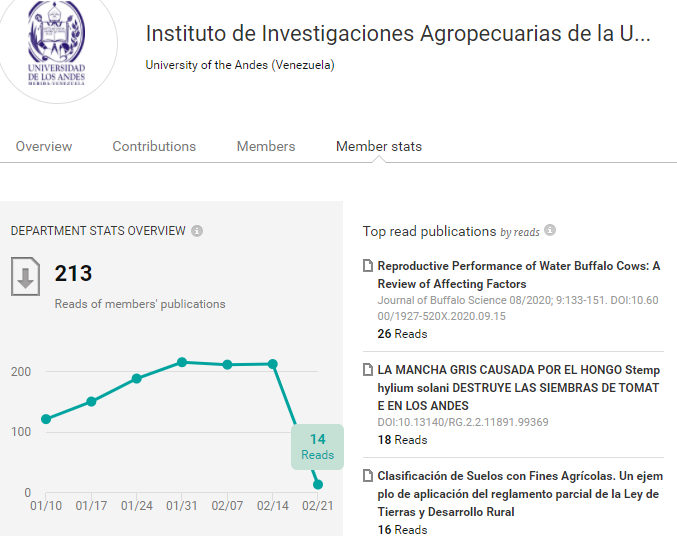
Task: Click the '200' y-axis label
Action: coord(21,371)
